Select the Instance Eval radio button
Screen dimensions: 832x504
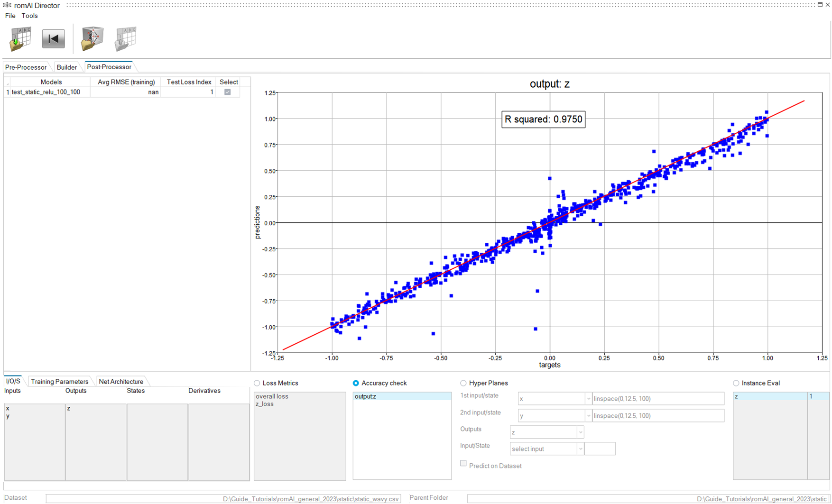point(736,383)
